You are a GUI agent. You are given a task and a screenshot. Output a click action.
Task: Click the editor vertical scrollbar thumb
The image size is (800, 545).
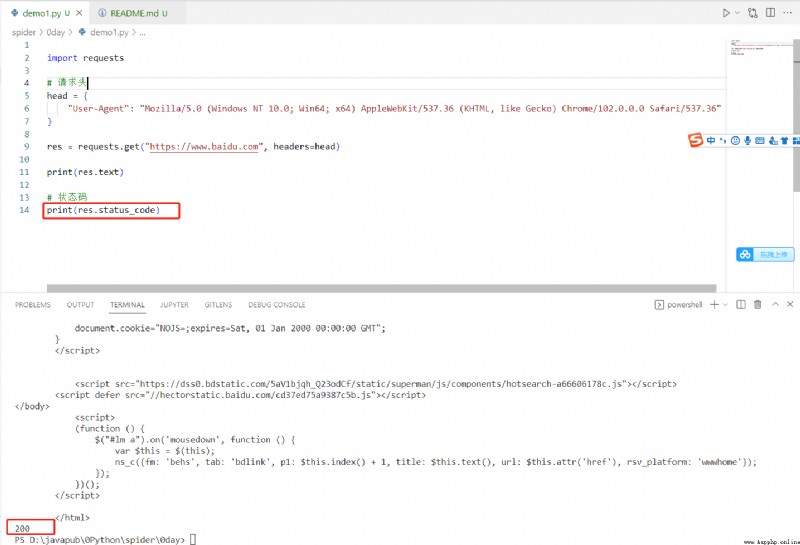796,116
